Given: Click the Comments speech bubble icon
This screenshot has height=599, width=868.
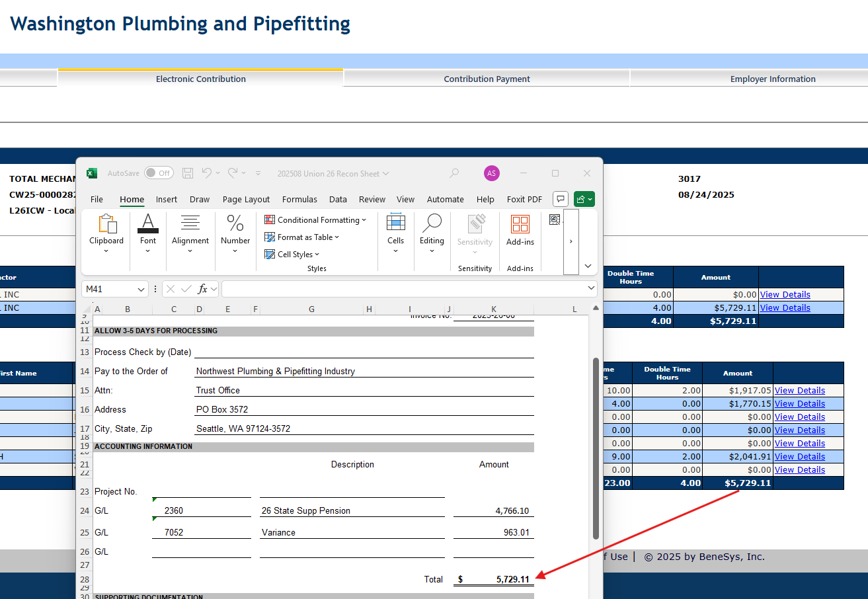Looking at the screenshot, I should 561,199.
